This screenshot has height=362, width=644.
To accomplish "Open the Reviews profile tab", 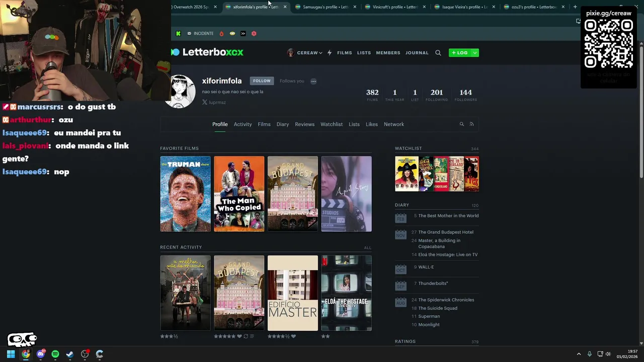I will point(304,124).
